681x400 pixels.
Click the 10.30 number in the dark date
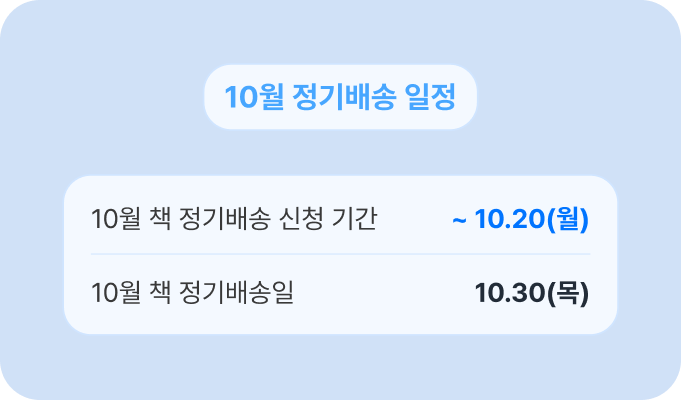click(x=510, y=293)
